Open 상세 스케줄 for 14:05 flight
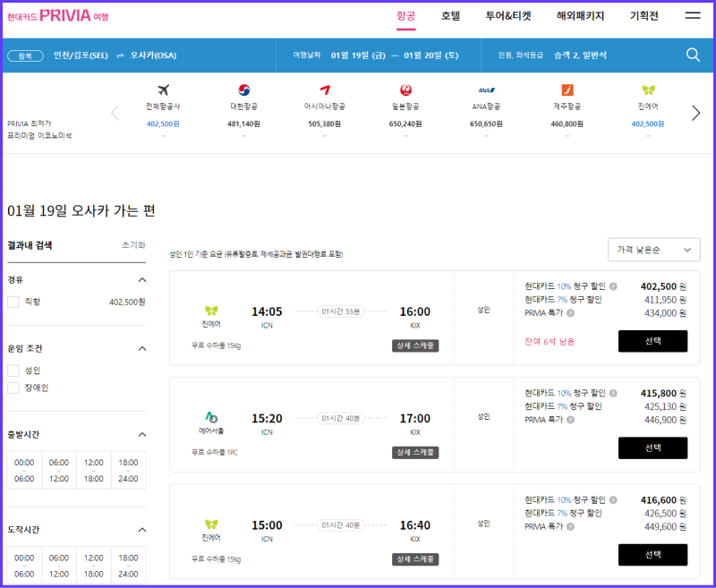 coord(415,345)
